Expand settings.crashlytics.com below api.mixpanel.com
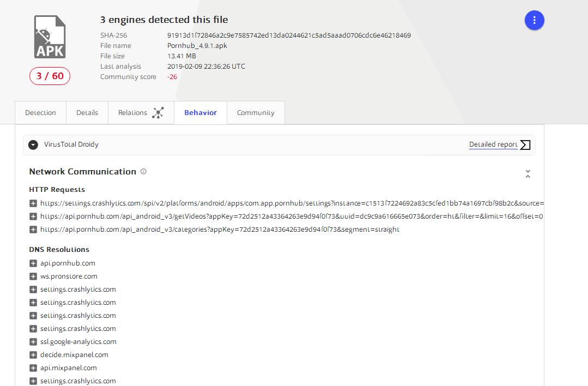 [33, 381]
